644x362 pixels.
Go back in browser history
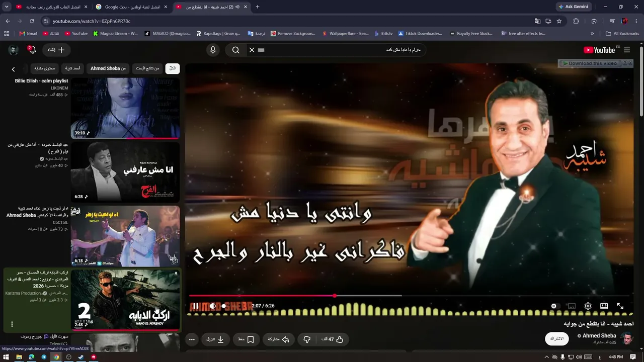click(8, 21)
